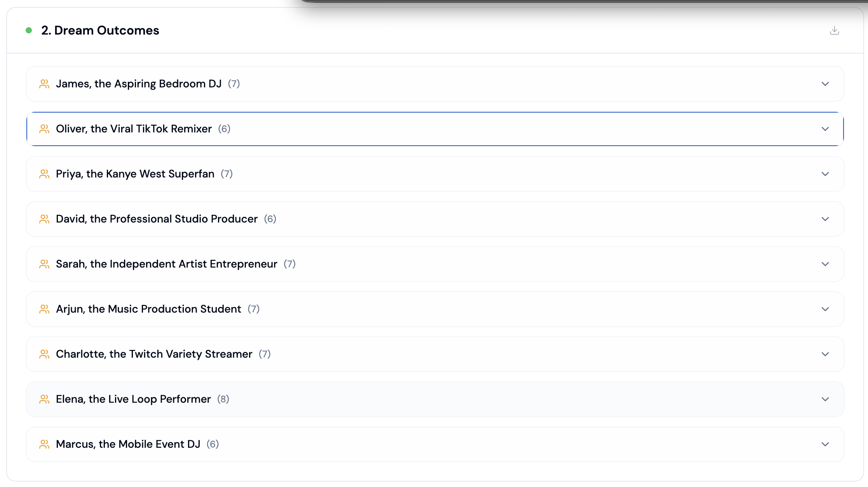
Task: Click persona icon beside Sarah, the Independent Artist Entrepreneur
Action: coord(44,264)
